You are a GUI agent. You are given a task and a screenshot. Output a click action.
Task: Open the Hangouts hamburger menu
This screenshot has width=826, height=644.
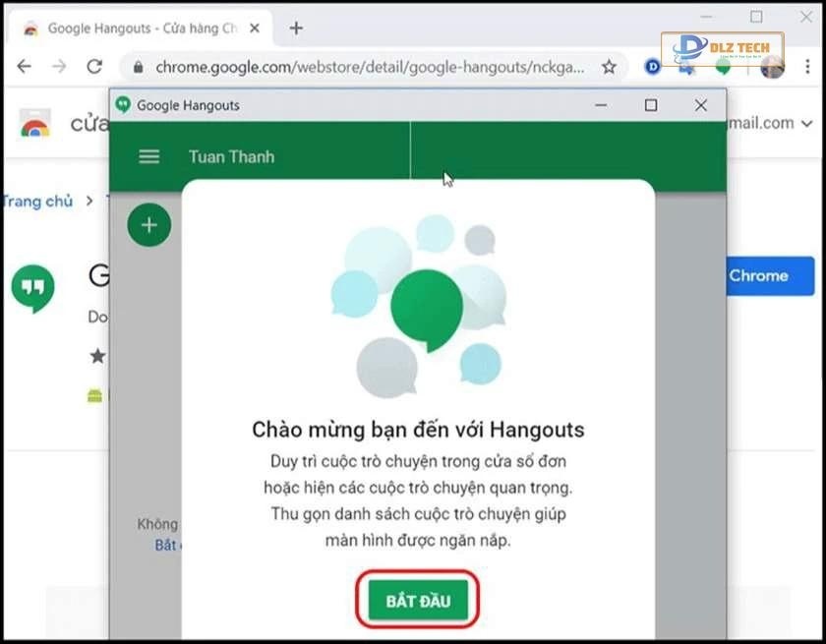pyautogui.click(x=148, y=156)
